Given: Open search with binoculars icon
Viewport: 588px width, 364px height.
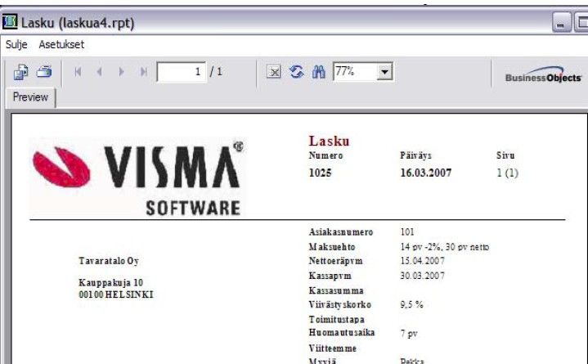Looking at the screenshot, I should coord(318,71).
